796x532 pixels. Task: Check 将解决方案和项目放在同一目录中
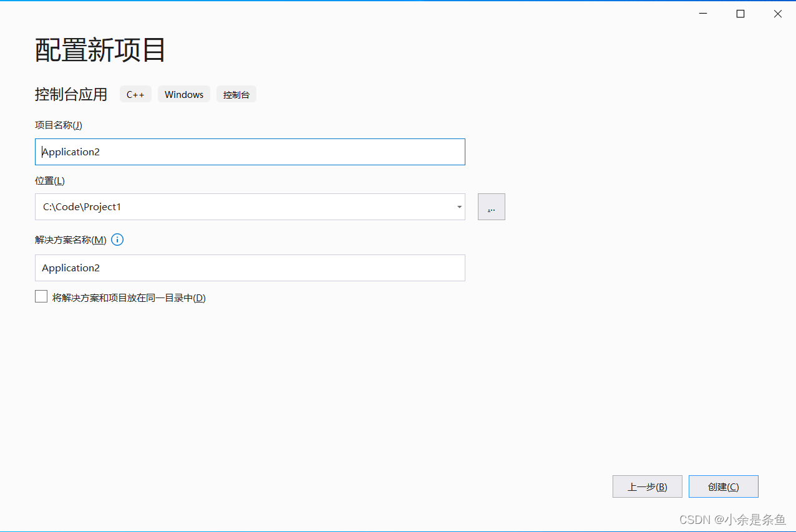41,296
